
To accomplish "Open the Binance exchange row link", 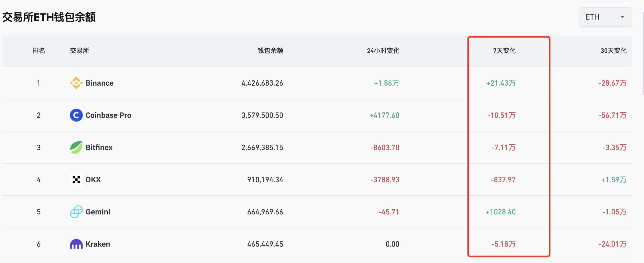I will (99, 83).
